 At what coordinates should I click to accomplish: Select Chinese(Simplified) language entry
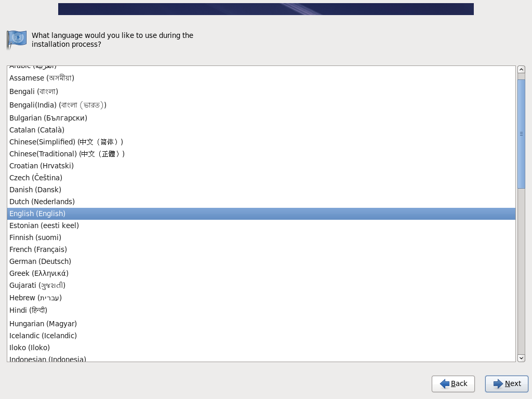(x=261, y=142)
